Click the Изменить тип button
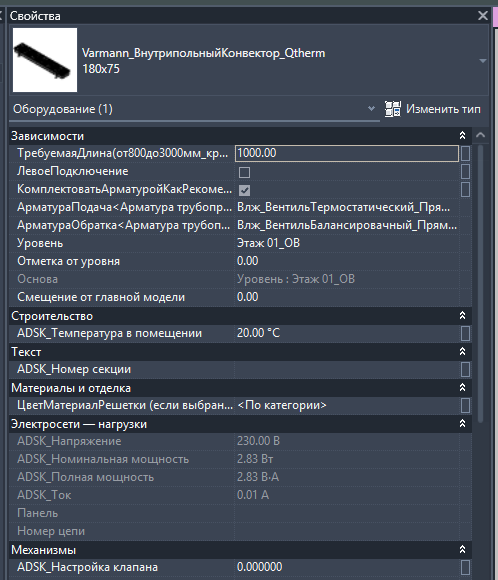This screenshot has height=580, width=498. [x=433, y=109]
